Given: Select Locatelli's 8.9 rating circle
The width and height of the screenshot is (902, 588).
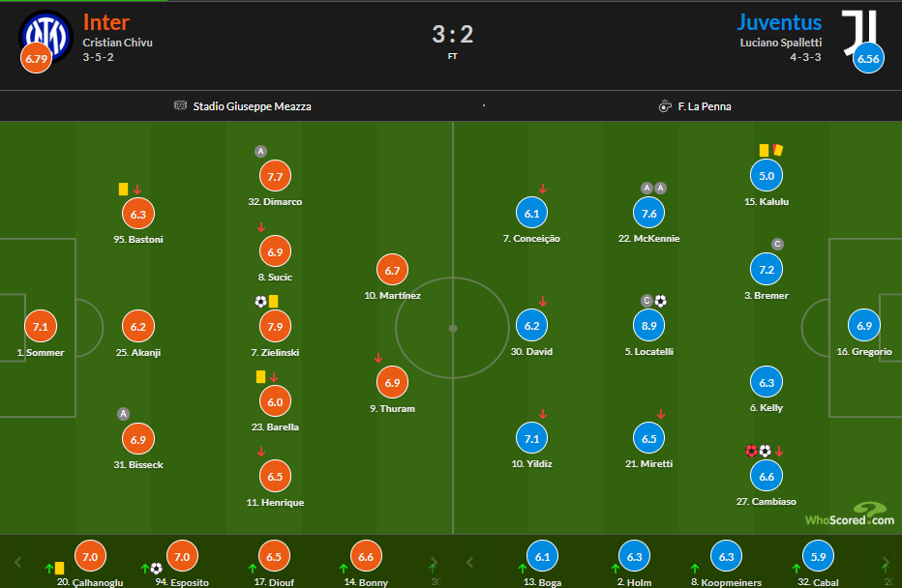Looking at the screenshot, I should coord(648,326).
